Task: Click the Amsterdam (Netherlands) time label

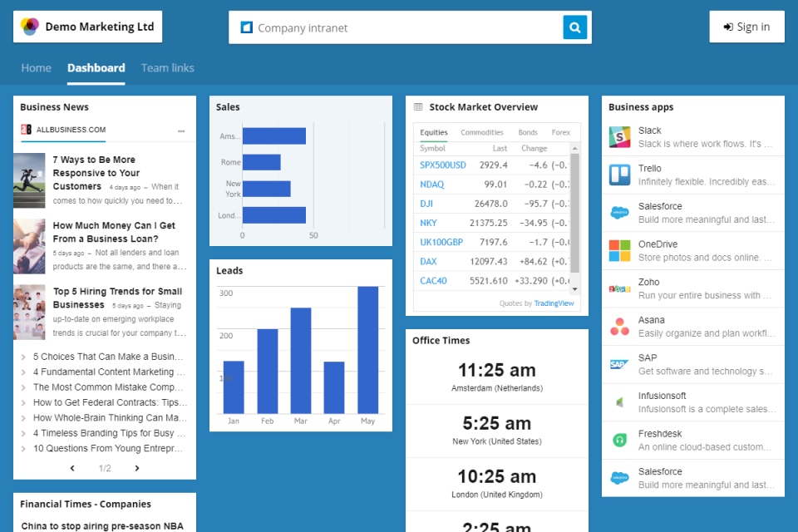Action: (497, 388)
